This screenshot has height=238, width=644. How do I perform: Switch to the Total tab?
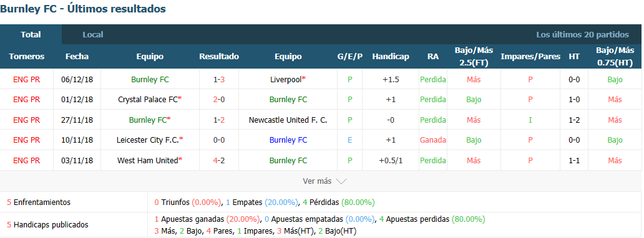click(x=31, y=34)
